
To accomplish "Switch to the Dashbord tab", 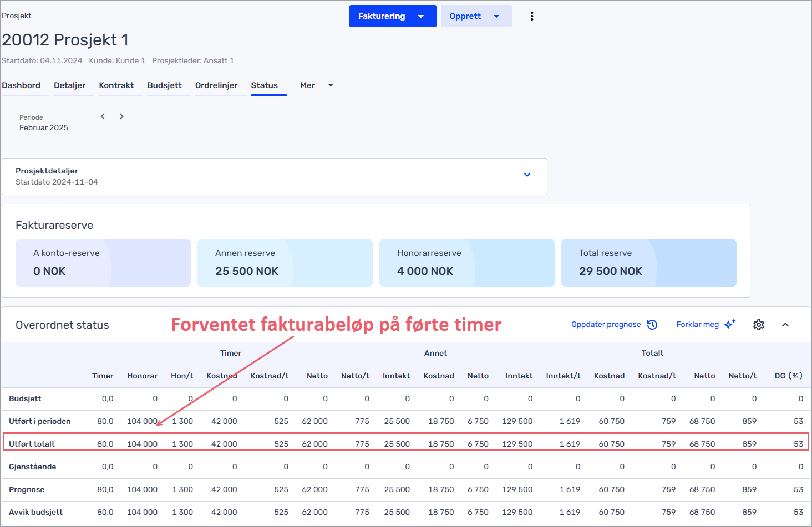I will coord(21,85).
